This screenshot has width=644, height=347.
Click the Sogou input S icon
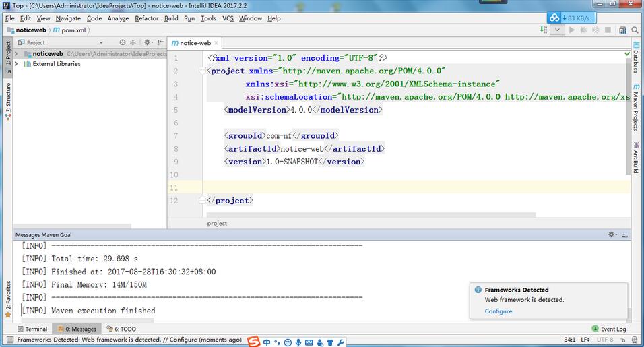[254, 342]
